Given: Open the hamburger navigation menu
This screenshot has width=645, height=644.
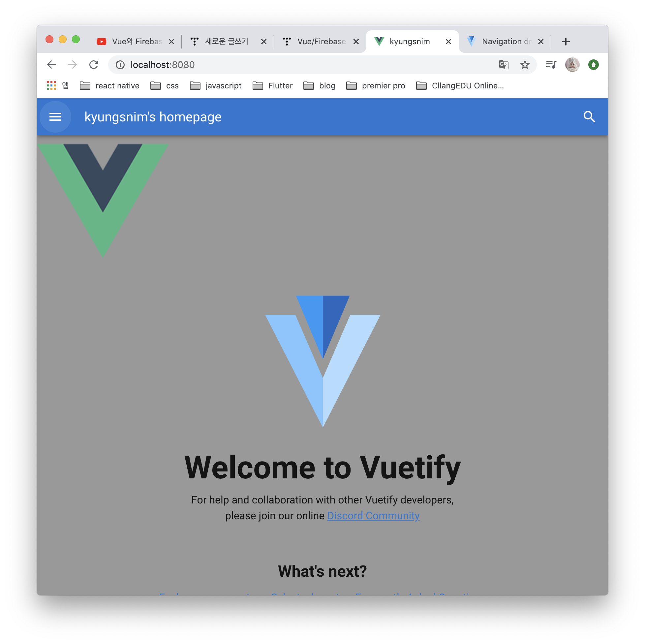Looking at the screenshot, I should pyautogui.click(x=55, y=117).
